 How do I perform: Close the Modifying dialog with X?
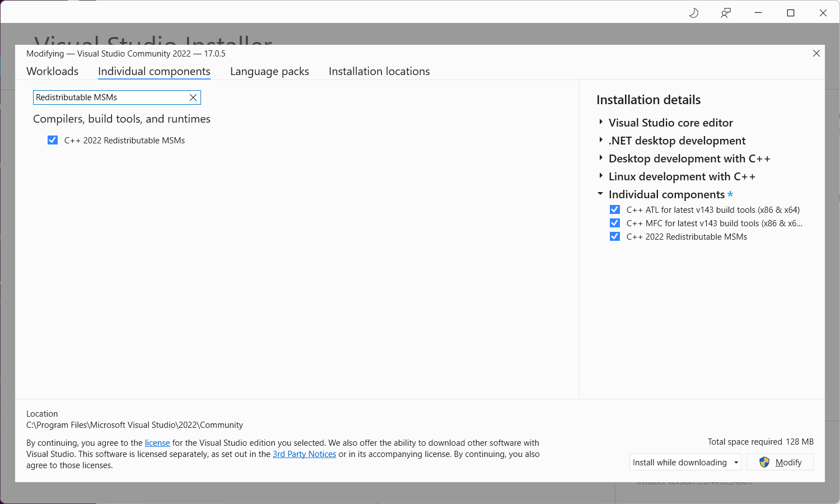[x=816, y=53]
